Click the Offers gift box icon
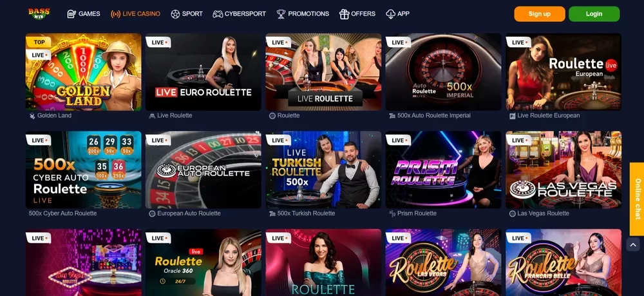The image size is (644, 296). (x=344, y=14)
